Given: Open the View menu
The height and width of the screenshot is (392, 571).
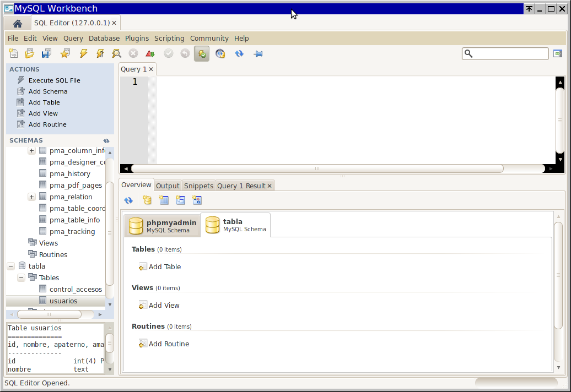Looking at the screenshot, I should pos(50,38).
